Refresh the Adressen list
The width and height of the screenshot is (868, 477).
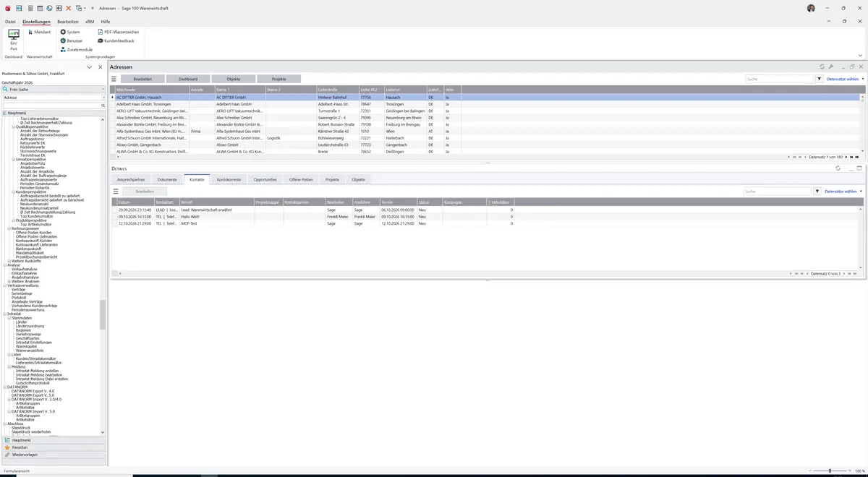(822, 66)
